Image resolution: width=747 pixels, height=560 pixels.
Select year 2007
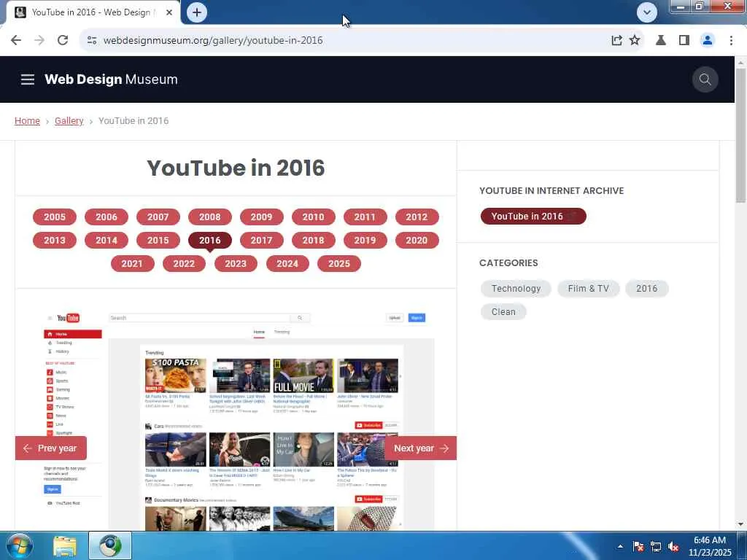point(158,217)
